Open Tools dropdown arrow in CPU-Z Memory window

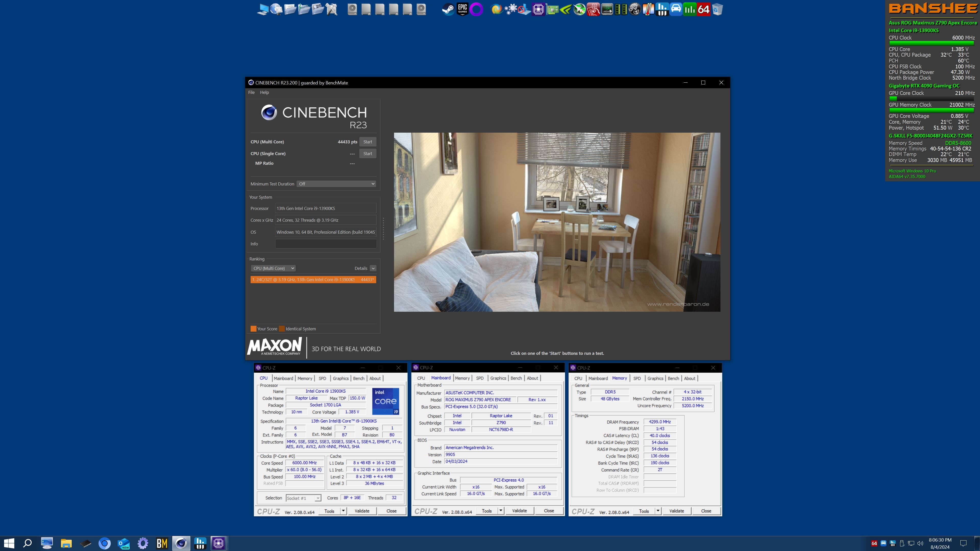[x=658, y=511]
